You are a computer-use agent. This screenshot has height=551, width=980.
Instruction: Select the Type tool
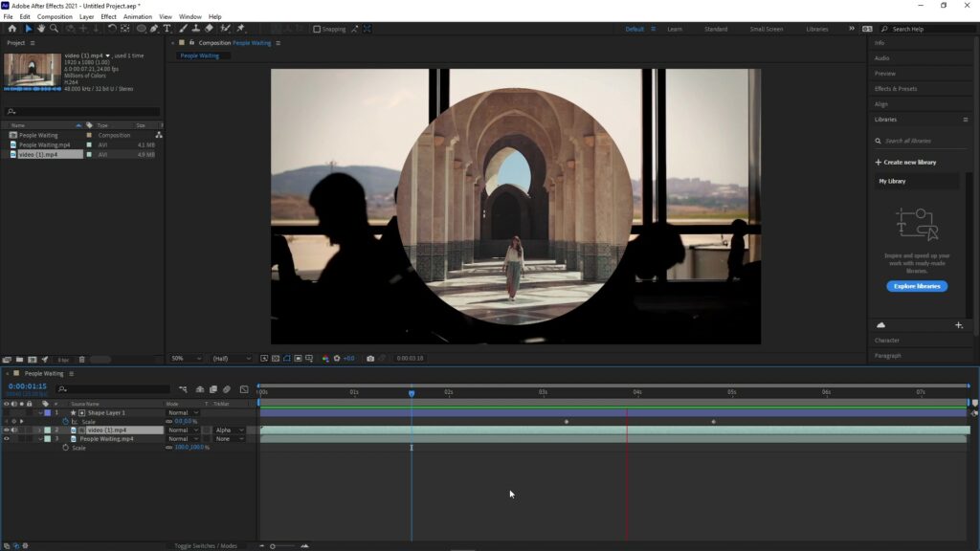pos(168,29)
